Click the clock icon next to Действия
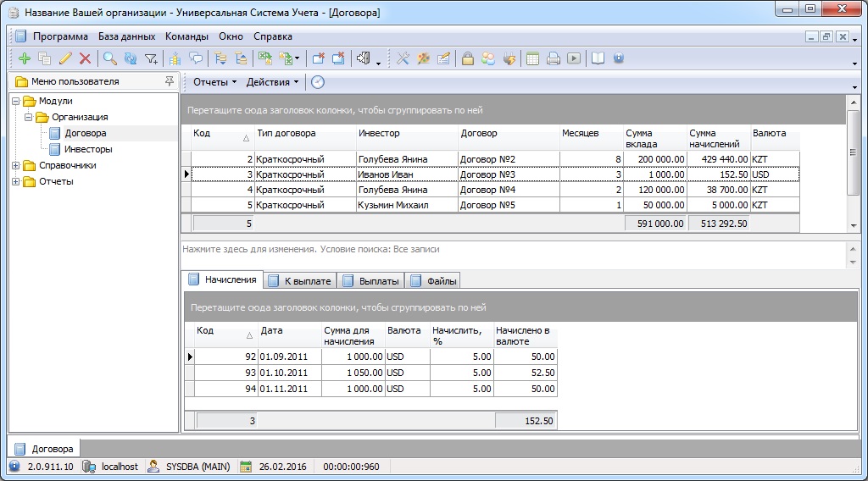This screenshot has height=481, width=868. (x=318, y=82)
